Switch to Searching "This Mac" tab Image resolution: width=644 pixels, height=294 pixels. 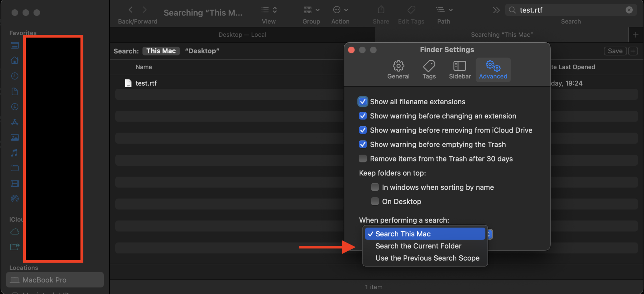click(x=502, y=35)
